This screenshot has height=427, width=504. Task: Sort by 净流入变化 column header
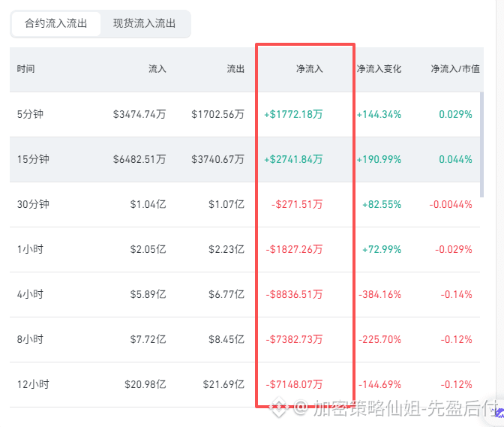379,69
